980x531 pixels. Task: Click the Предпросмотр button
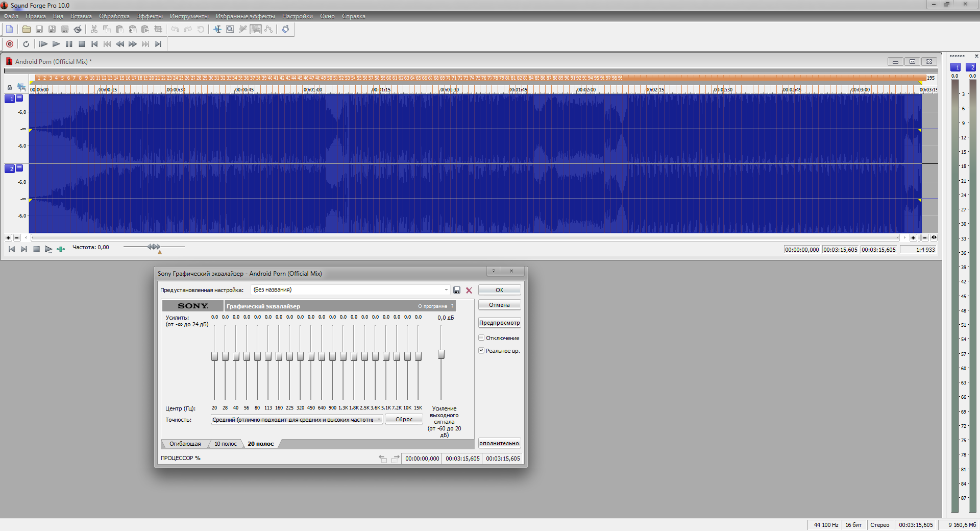coord(500,323)
